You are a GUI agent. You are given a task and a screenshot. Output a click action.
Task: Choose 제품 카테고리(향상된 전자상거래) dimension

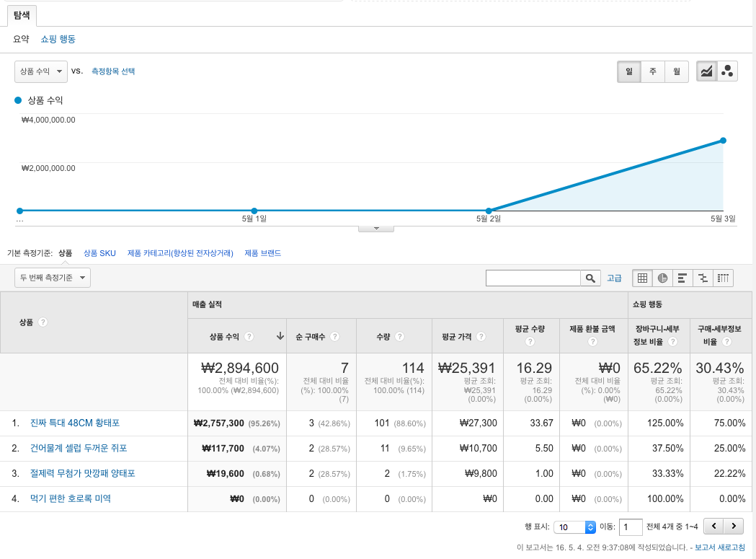[x=180, y=253]
